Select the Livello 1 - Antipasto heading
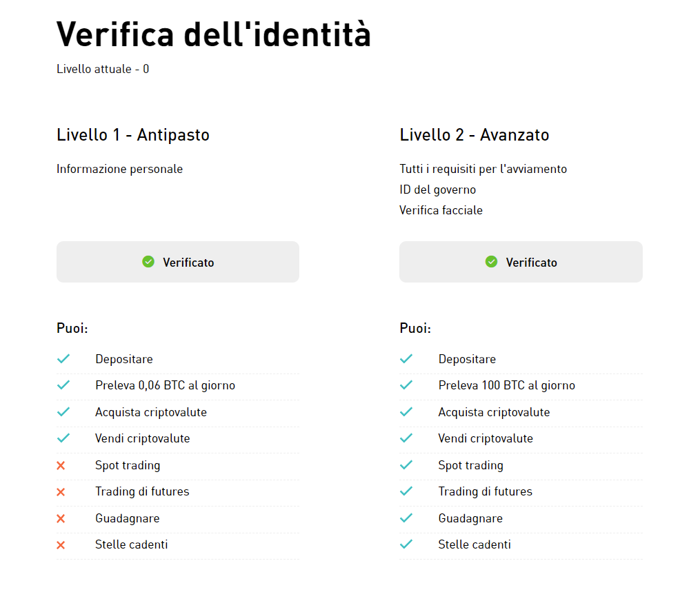700x603 pixels. [x=133, y=135]
